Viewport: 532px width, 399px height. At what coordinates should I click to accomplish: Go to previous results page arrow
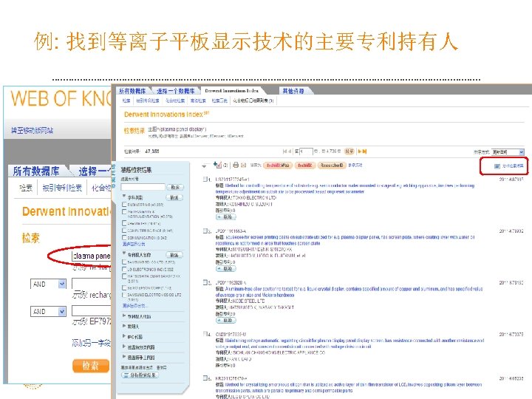click(x=290, y=151)
